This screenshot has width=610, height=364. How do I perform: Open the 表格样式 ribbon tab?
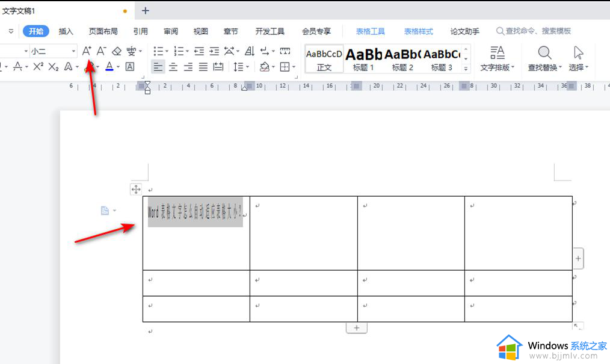pyautogui.click(x=419, y=31)
